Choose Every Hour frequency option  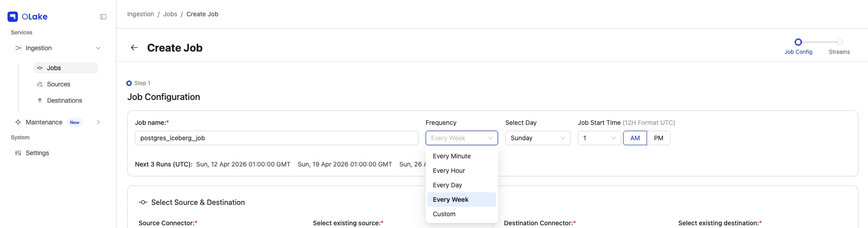click(x=462, y=171)
